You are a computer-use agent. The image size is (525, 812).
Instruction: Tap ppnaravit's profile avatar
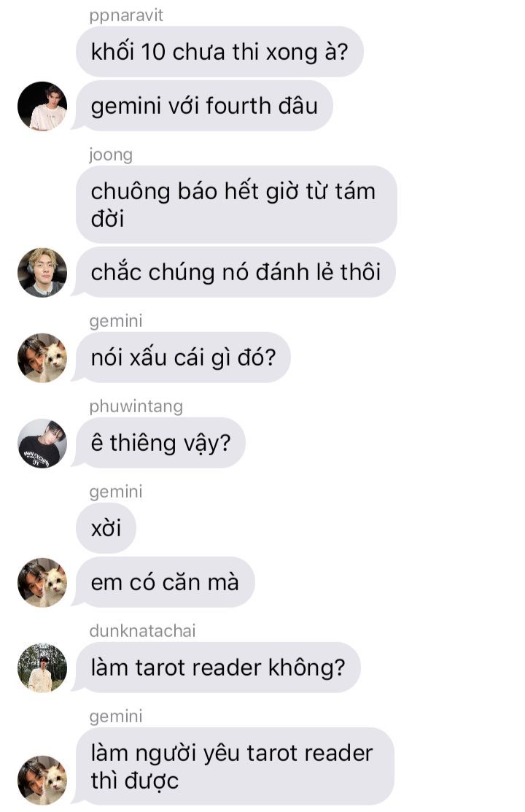42,106
